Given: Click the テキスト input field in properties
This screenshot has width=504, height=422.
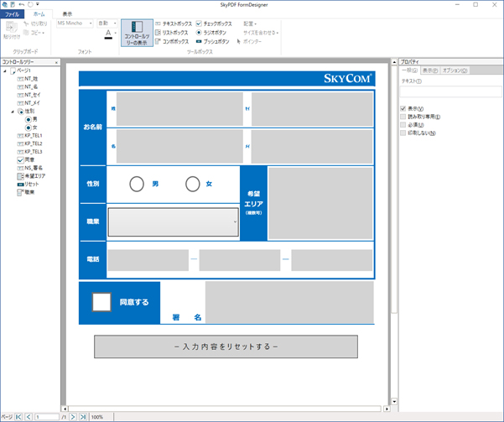Looking at the screenshot, I should [450, 91].
